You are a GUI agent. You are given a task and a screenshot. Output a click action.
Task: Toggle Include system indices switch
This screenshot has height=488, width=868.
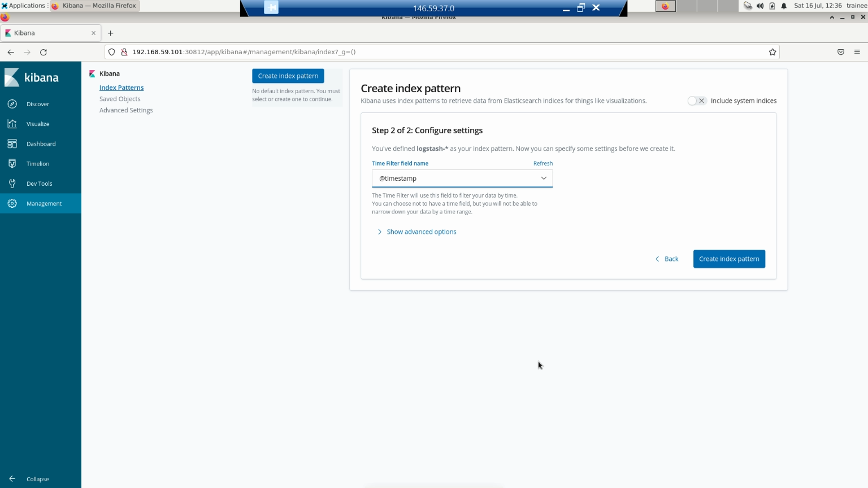[x=697, y=101]
